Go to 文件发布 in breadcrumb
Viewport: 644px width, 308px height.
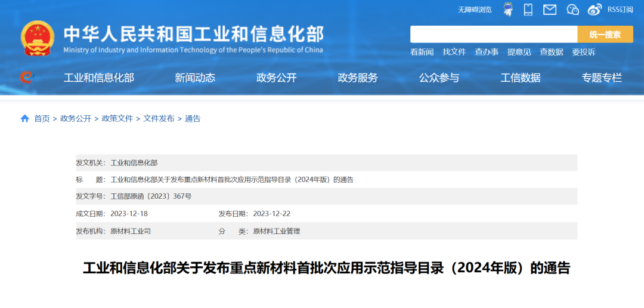(159, 119)
